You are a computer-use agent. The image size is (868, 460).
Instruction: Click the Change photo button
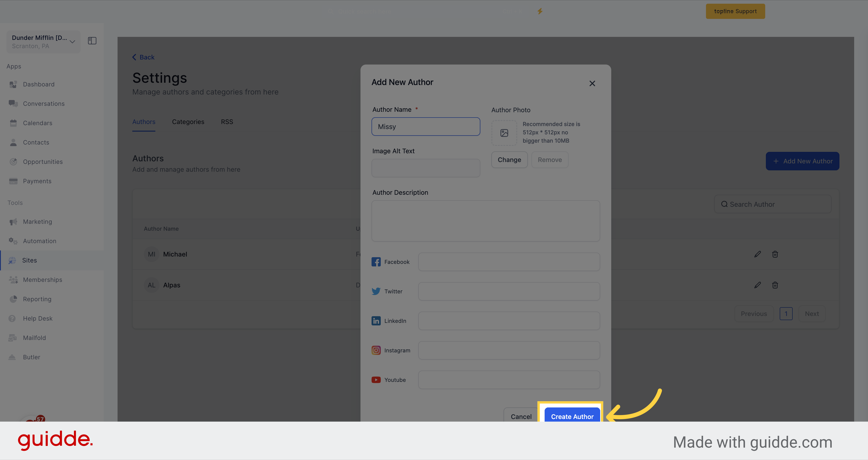[509, 160]
